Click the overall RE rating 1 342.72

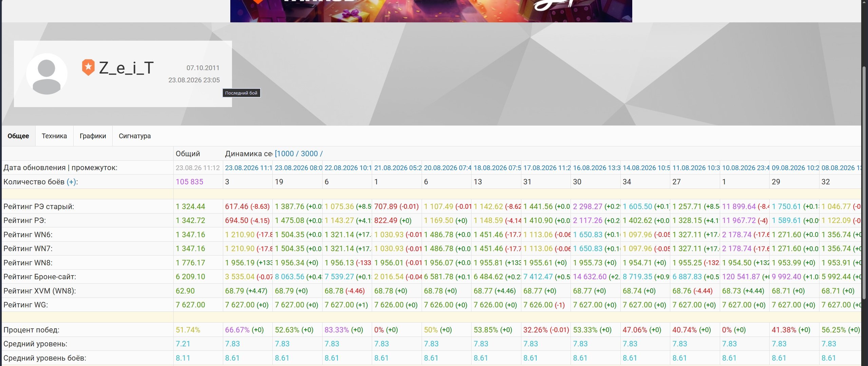coord(190,220)
